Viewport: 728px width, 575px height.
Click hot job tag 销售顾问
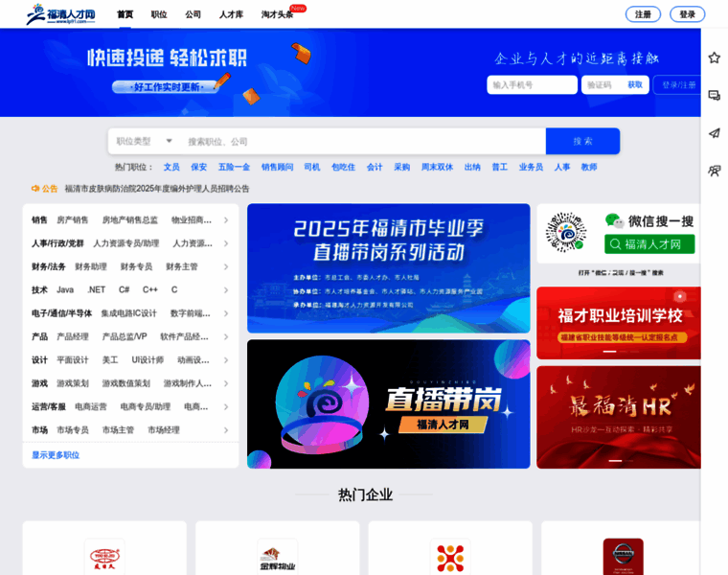point(277,167)
